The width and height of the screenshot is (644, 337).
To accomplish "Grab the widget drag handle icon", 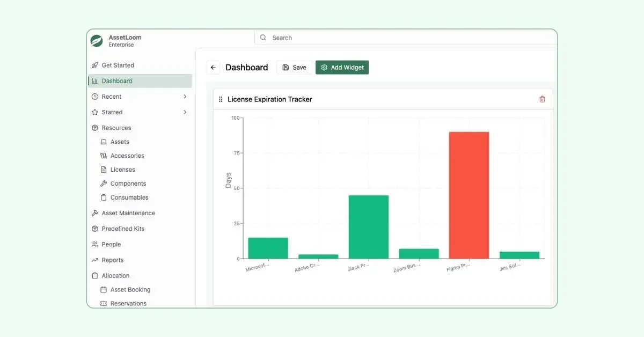I will 221,99.
